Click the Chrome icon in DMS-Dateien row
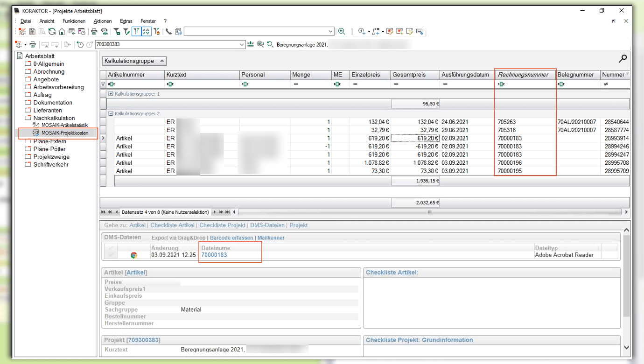Viewport: 644px width, 364px height. [x=134, y=255]
